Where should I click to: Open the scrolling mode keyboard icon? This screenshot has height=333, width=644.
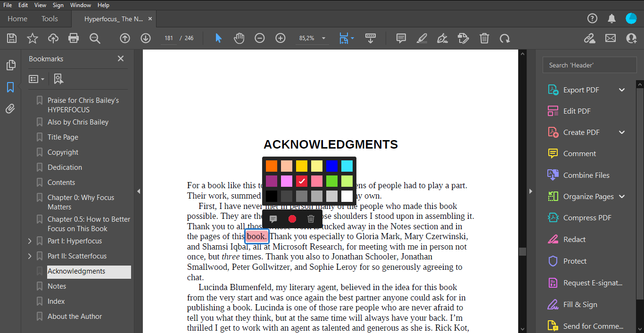pyautogui.click(x=371, y=38)
